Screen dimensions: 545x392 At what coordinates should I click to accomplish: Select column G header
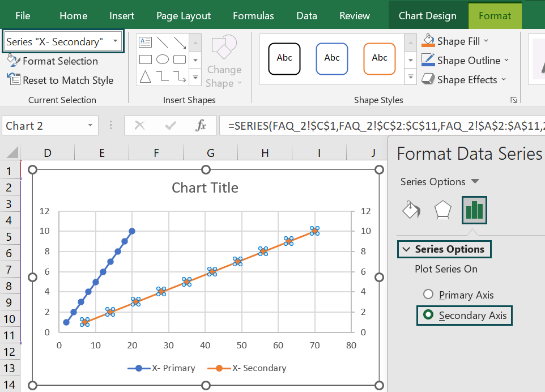point(211,153)
